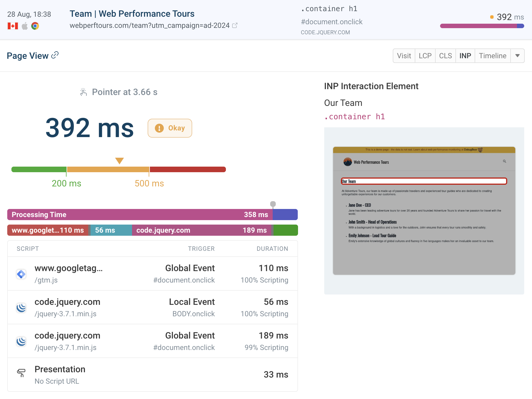Click the DebugBear logo in the screenshot preview
This screenshot has height=399, width=532.
pyautogui.click(x=480, y=150)
